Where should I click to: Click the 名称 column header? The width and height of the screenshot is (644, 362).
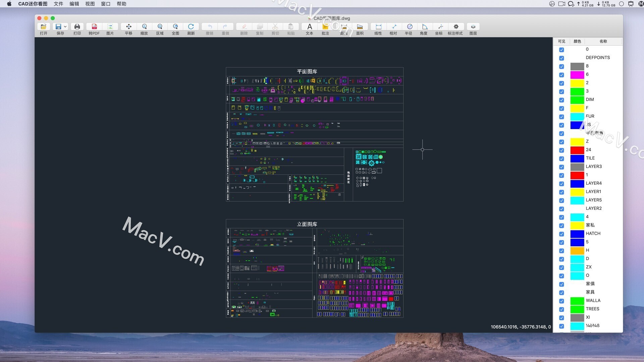coord(603,41)
